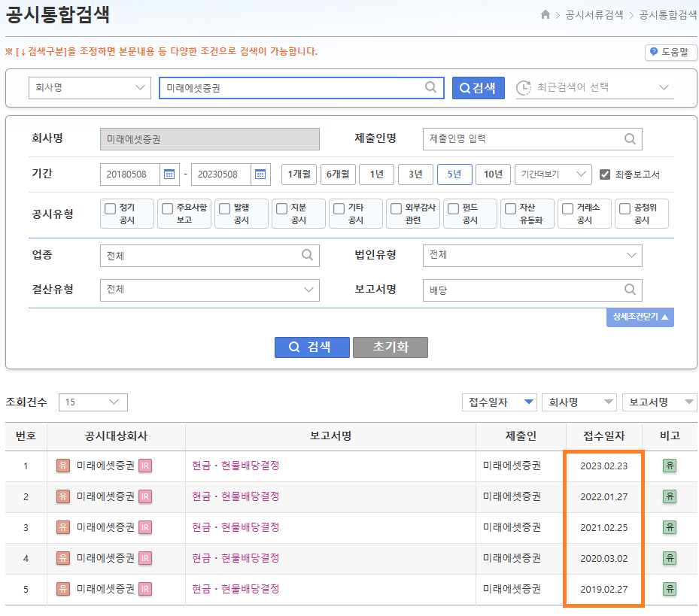Open the end date calendar picker
Image resolution: width=699 pixels, height=616 pixels.
coord(260,174)
